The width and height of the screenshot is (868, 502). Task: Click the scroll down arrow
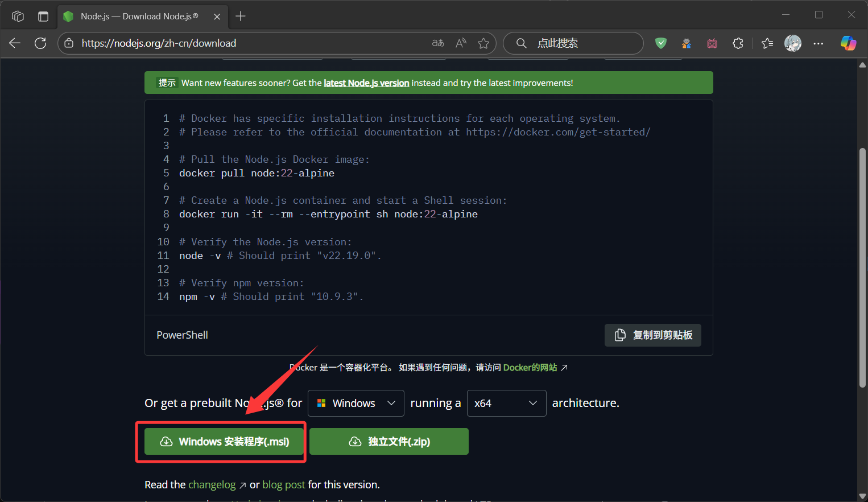pos(862,497)
